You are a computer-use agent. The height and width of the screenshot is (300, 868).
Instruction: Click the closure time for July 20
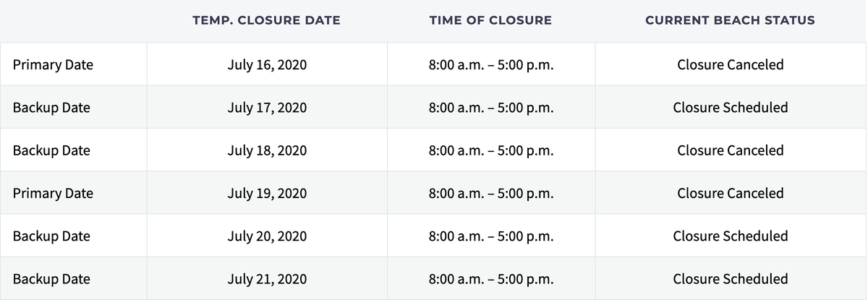[x=491, y=236]
